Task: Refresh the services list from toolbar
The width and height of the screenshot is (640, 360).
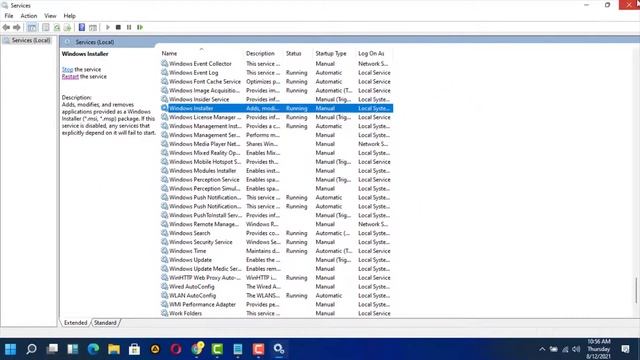Action: pyautogui.click(x=57, y=27)
